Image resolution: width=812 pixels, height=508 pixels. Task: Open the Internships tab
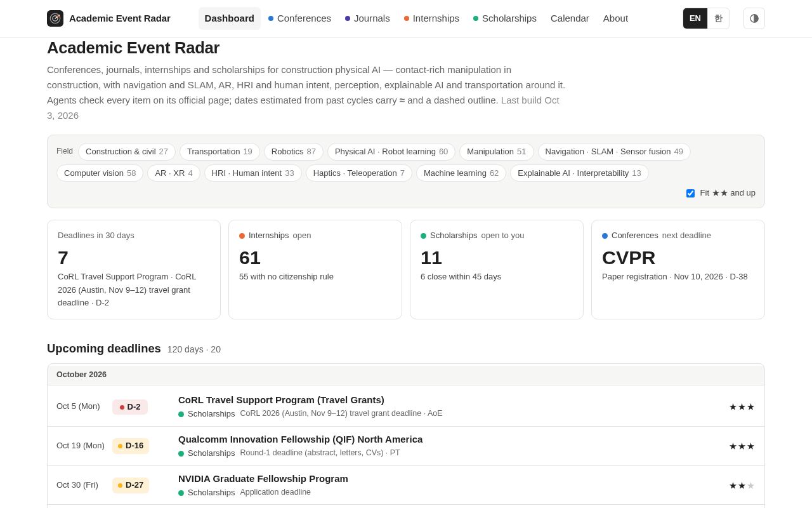click(431, 18)
